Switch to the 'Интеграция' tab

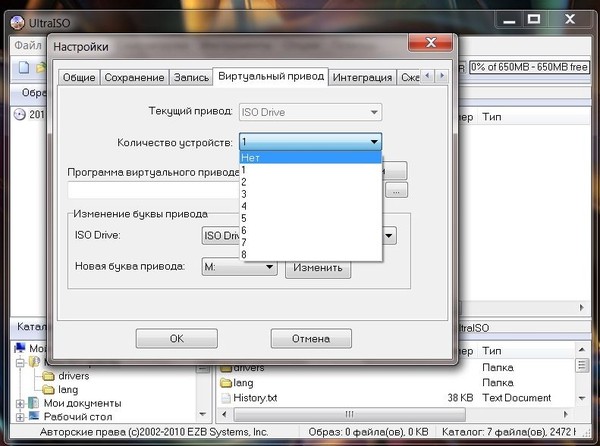pos(362,78)
